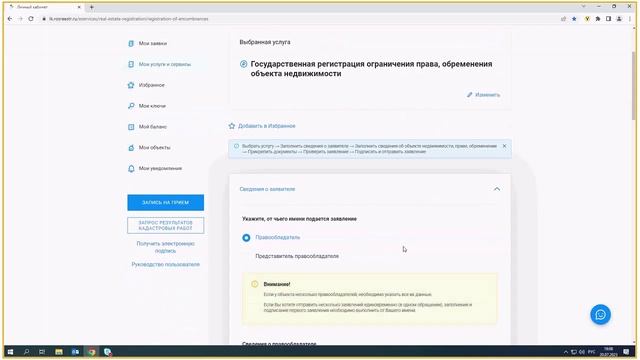Viewport: 640px width, 360px height.
Task: Select Представитель правообладателя option
Action: click(x=297, y=256)
